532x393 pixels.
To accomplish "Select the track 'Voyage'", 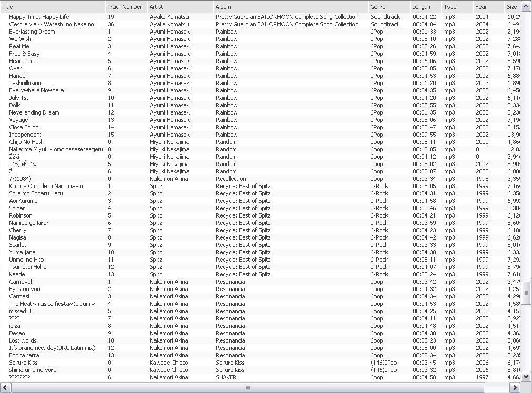I will click(18, 120).
